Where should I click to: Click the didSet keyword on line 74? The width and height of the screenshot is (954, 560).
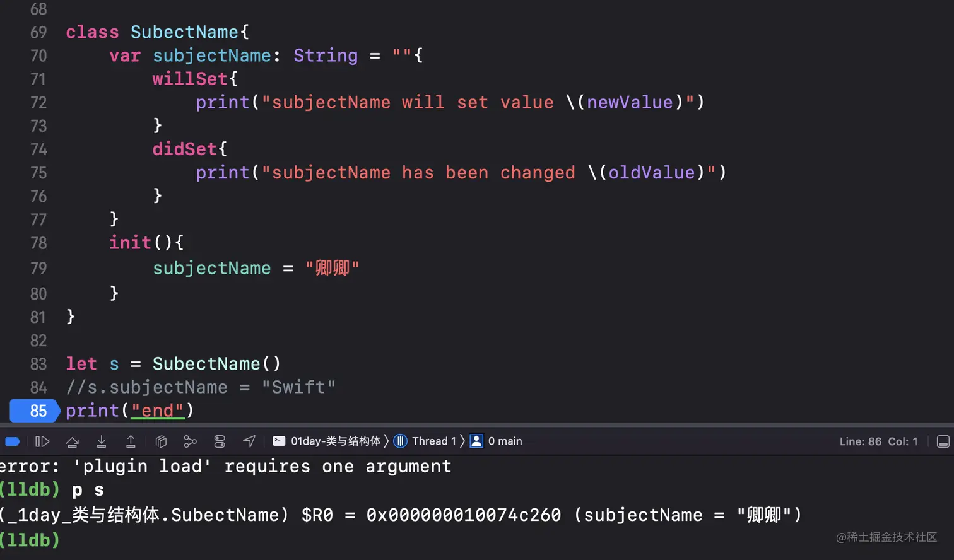click(184, 149)
